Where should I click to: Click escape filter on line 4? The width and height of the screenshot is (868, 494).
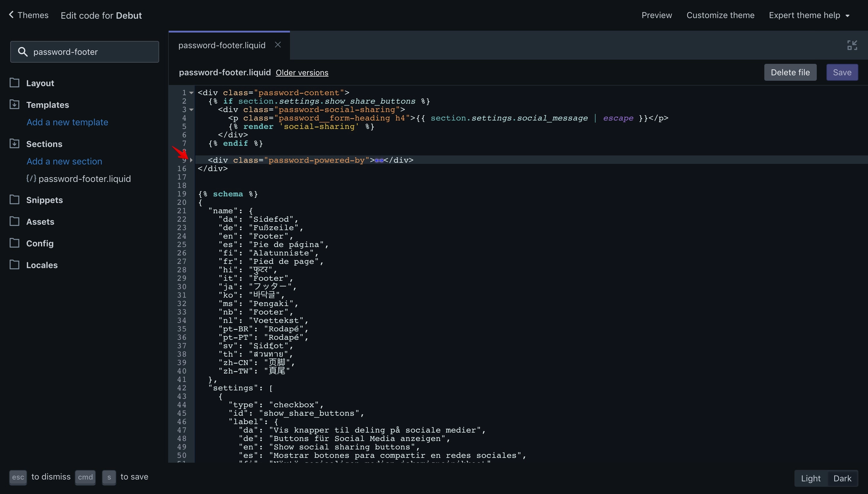[x=618, y=118]
